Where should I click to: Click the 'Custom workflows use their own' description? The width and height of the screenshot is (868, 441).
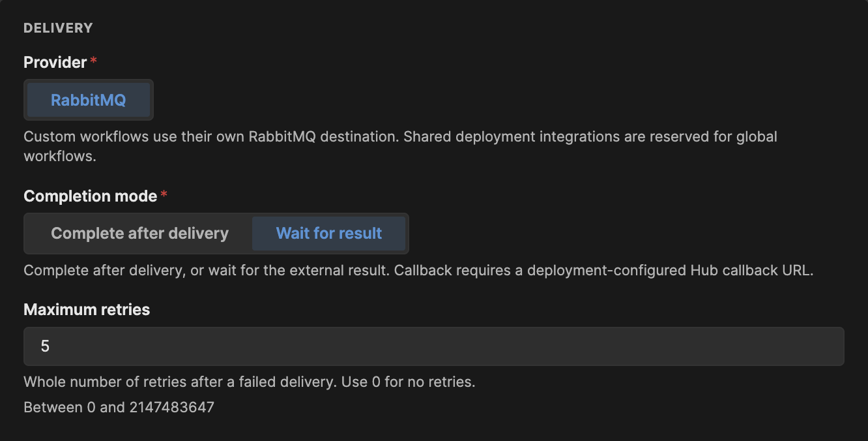coord(401,147)
